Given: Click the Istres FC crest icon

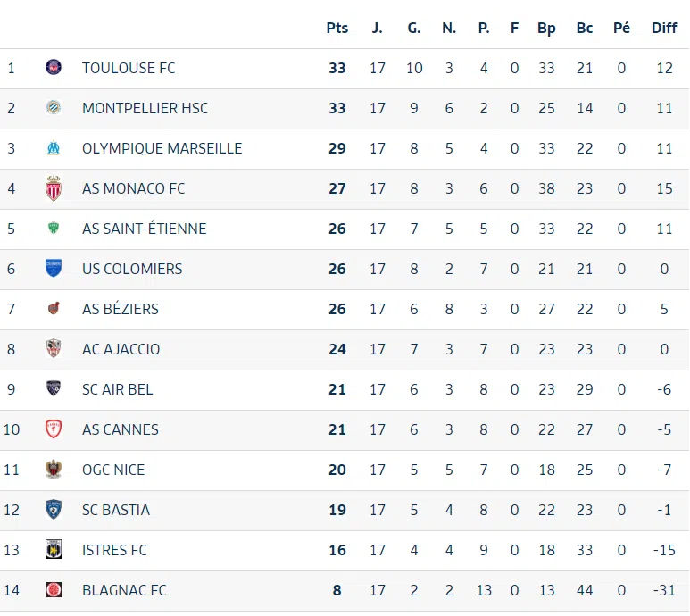Looking at the screenshot, I should pyautogui.click(x=54, y=550).
